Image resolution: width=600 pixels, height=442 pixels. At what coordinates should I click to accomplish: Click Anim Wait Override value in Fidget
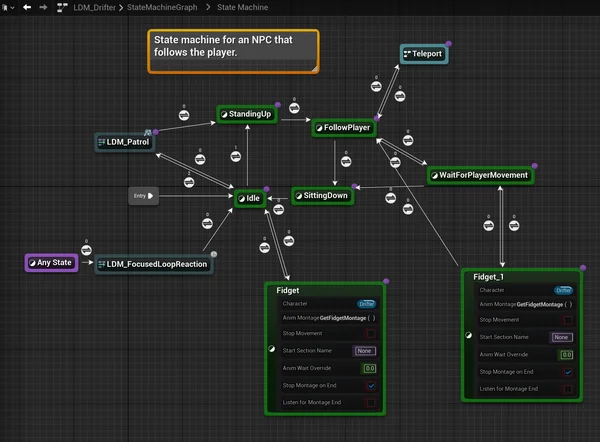pyautogui.click(x=369, y=369)
